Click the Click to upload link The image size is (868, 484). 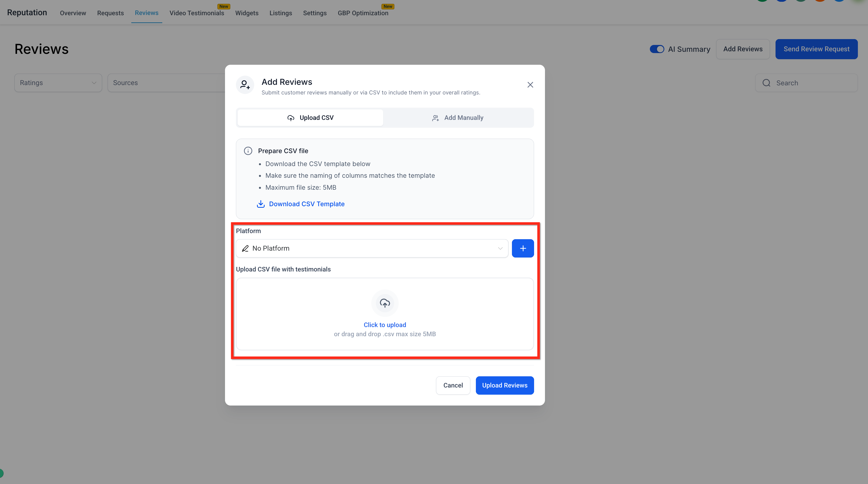[385, 325]
